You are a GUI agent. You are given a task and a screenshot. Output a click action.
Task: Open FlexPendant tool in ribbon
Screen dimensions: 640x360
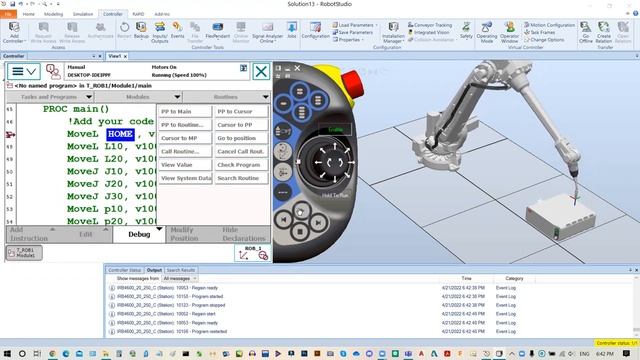click(x=218, y=31)
